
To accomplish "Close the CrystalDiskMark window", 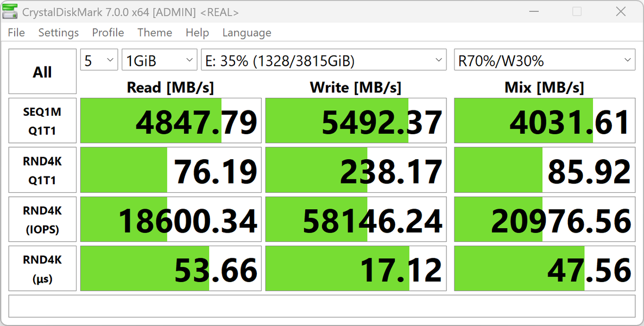I will point(621,11).
